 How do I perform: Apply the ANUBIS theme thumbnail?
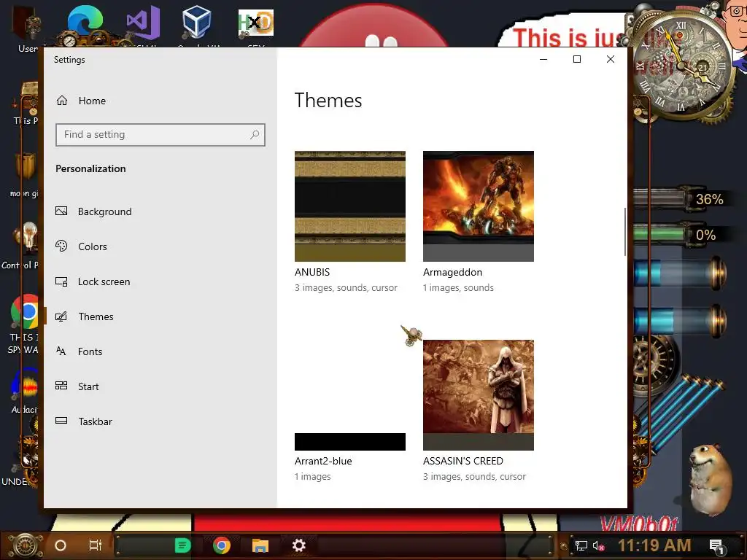point(350,206)
